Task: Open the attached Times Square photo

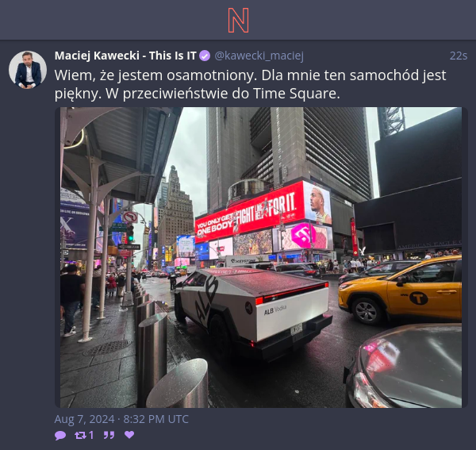Action: 261,257
